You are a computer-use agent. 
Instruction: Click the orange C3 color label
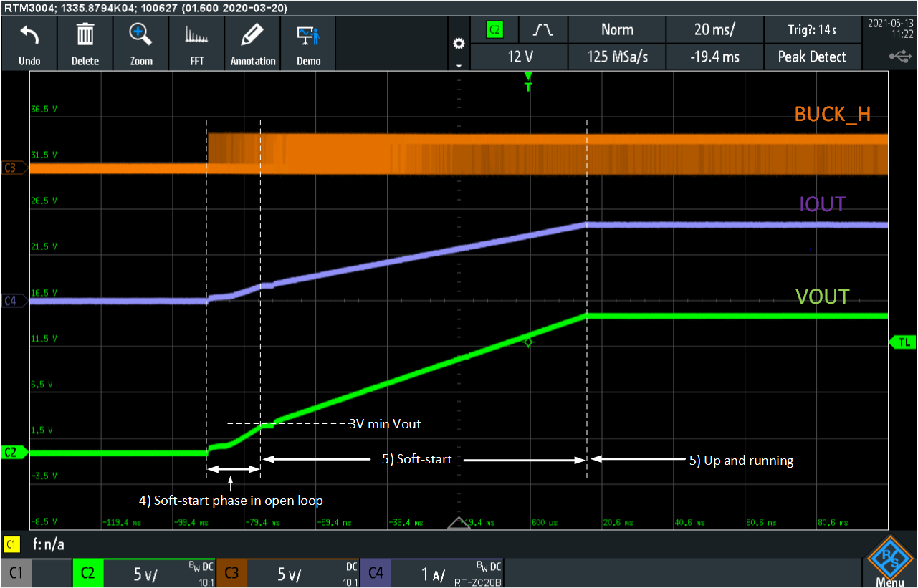click(x=231, y=573)
